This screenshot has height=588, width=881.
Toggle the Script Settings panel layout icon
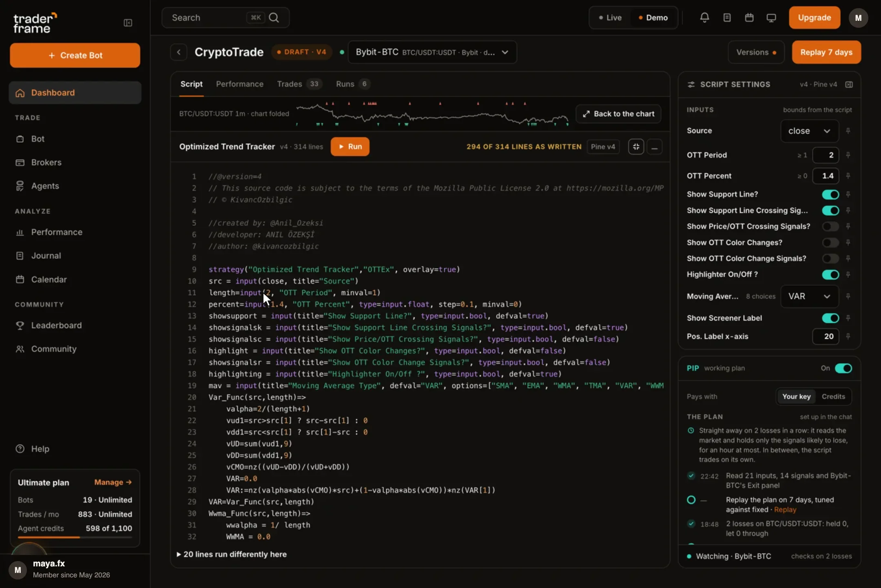(849, 84)
